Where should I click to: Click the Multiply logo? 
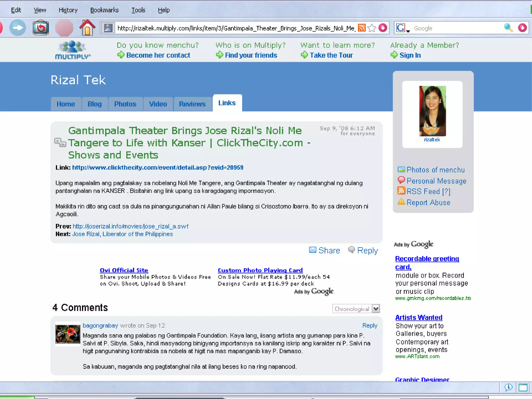73,50
